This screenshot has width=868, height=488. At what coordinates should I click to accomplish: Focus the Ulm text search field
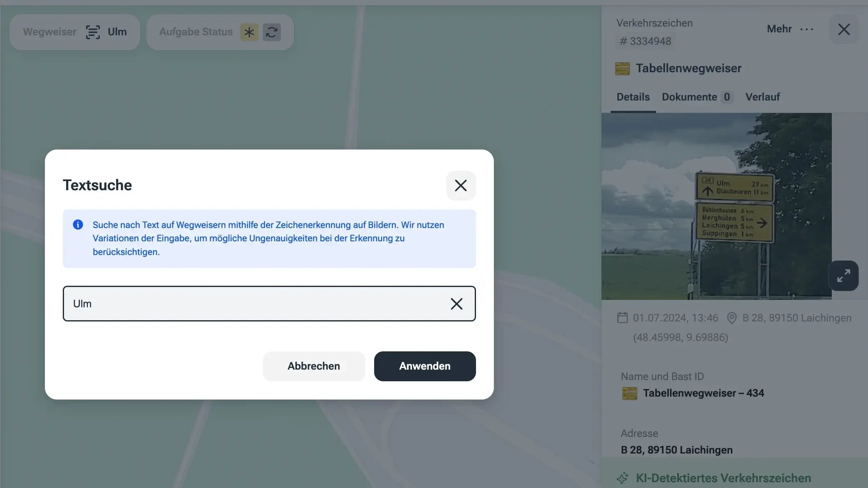coord(258,304)
